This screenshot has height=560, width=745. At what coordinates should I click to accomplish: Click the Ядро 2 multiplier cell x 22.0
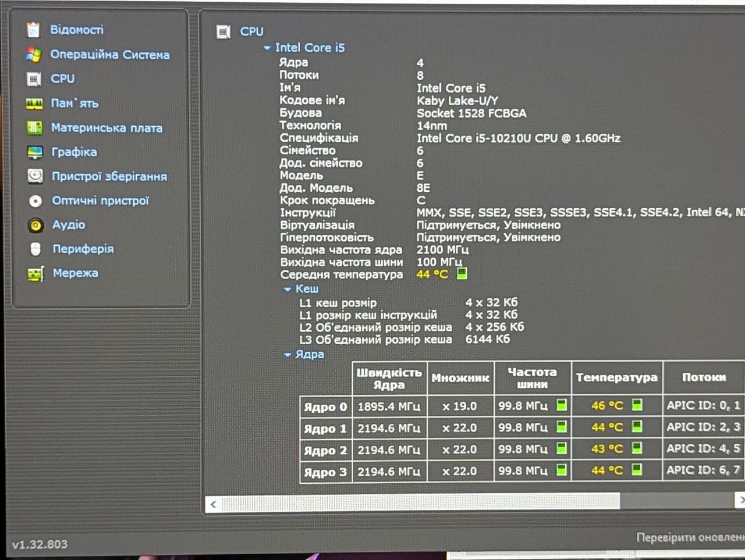point(460,450)
